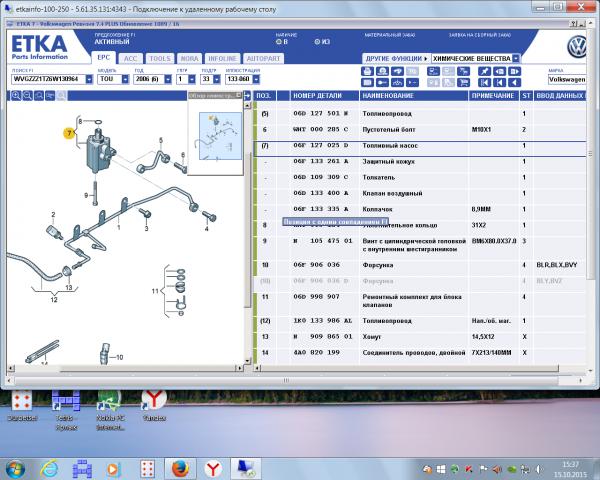Click the VIN search input field
600x480 pixels.
[x=48, y=79]
